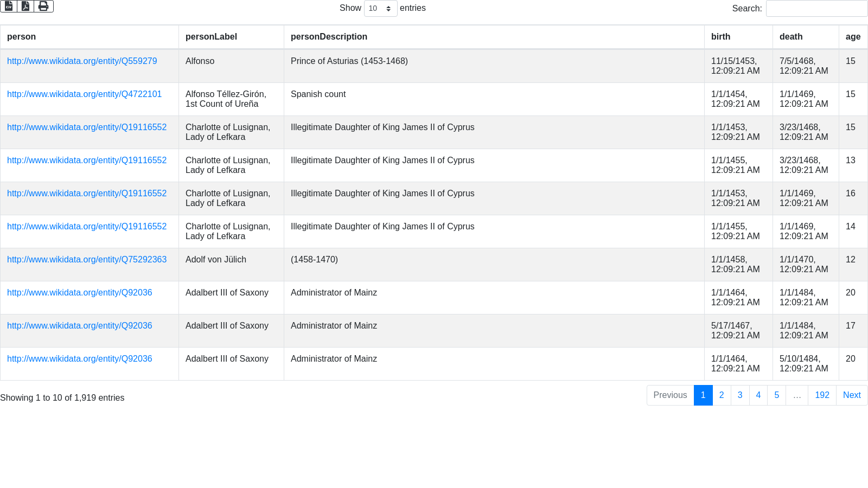Screen dimensions: 868x488
Task: Print the table using printer icon
Action: coord(43,7)
